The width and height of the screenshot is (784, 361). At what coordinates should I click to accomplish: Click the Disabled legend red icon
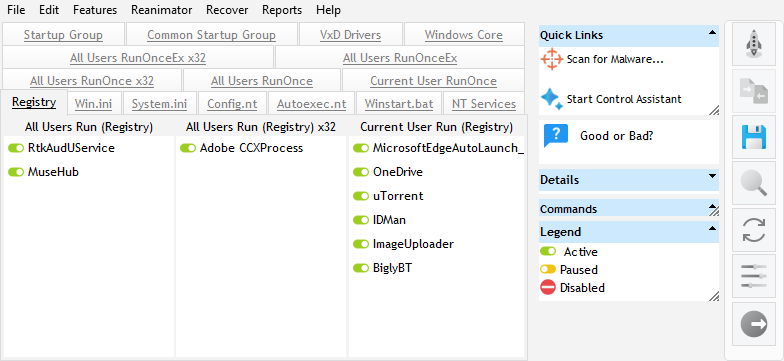coord(548,288)
